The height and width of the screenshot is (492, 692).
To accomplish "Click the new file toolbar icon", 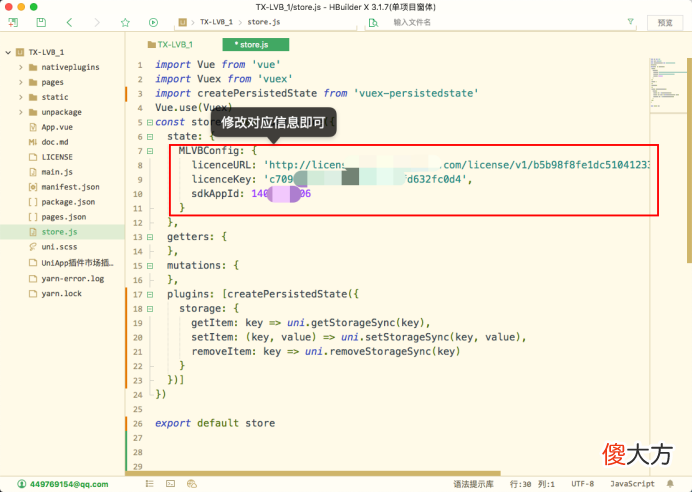I will click(13, 23).
